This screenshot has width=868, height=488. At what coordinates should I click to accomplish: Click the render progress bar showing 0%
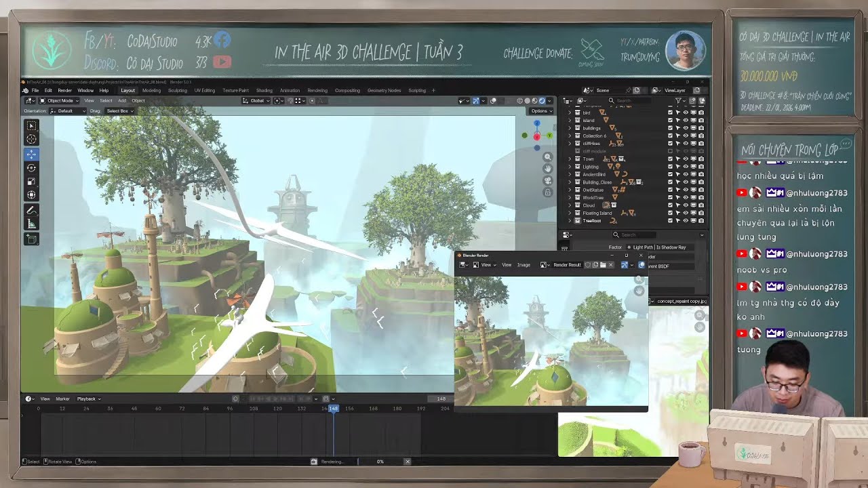coord(380,462)
